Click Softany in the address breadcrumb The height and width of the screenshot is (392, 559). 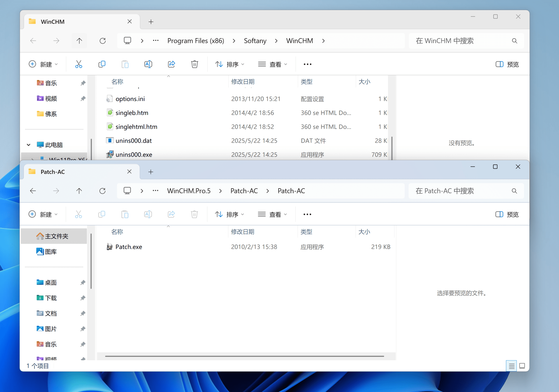point(255,41)
